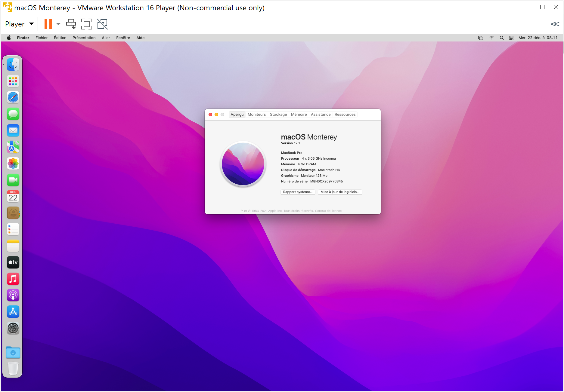Open the Aller menu in the menu bar
The height and width of the screenshot is (392, 564).
(106, 38)
